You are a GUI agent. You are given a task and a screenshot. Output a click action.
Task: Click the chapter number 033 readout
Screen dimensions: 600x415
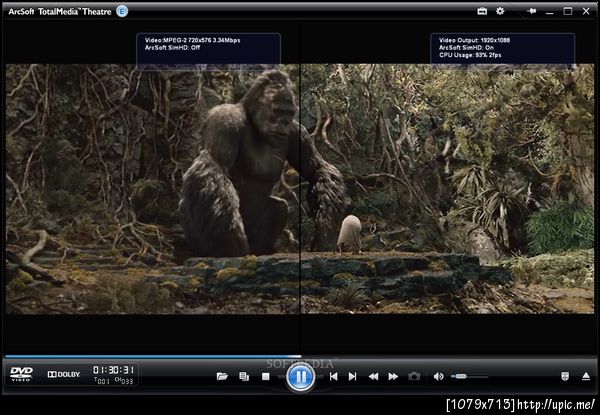tap(124, 381)
